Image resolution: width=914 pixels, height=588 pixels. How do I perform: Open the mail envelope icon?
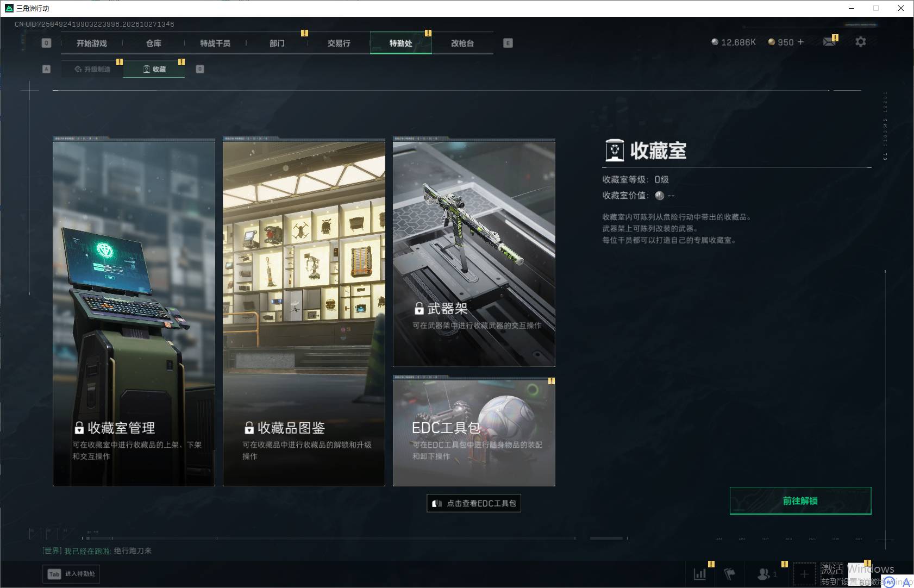829,42
